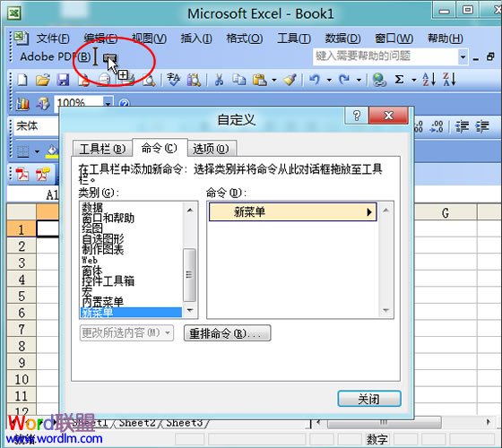This screenshot has height=448, width=502.
Task: Click the Save floppy disk icon
Action: 63,80
